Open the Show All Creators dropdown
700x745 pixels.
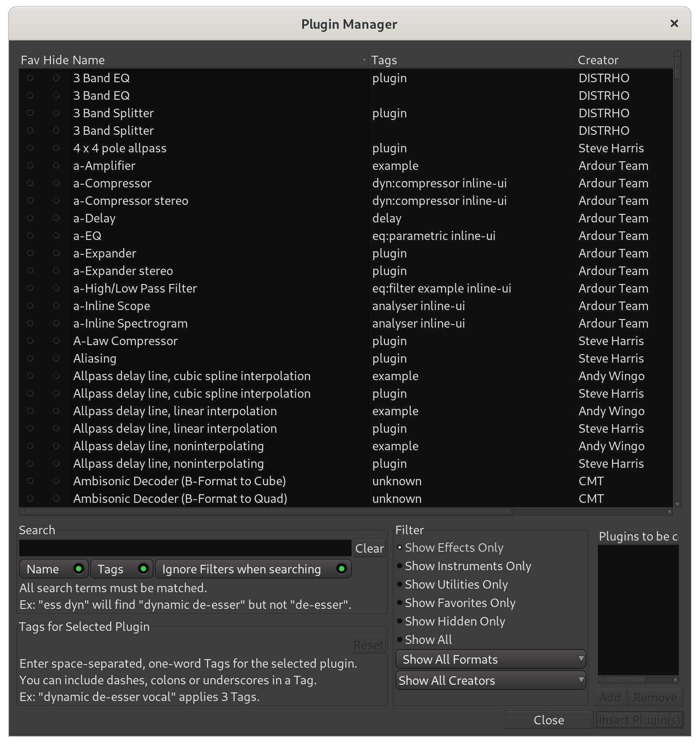coord(490,681)
